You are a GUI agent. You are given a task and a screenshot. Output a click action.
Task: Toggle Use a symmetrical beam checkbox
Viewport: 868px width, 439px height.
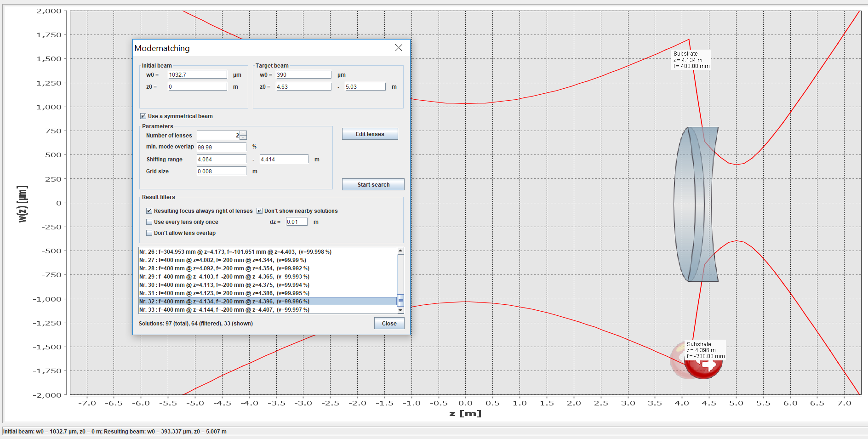[x=143, y=116]
